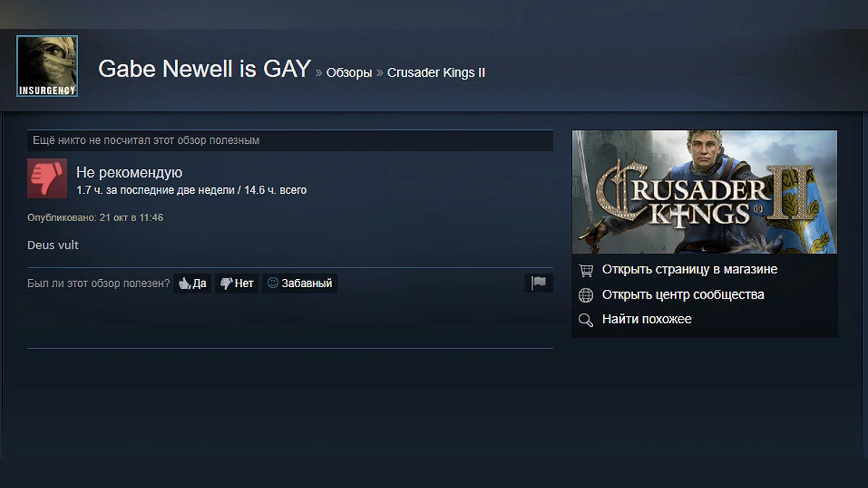This screenshot has height=488, width=868.
Task: Click the magnifier search icon
Action: click(587, 320)
